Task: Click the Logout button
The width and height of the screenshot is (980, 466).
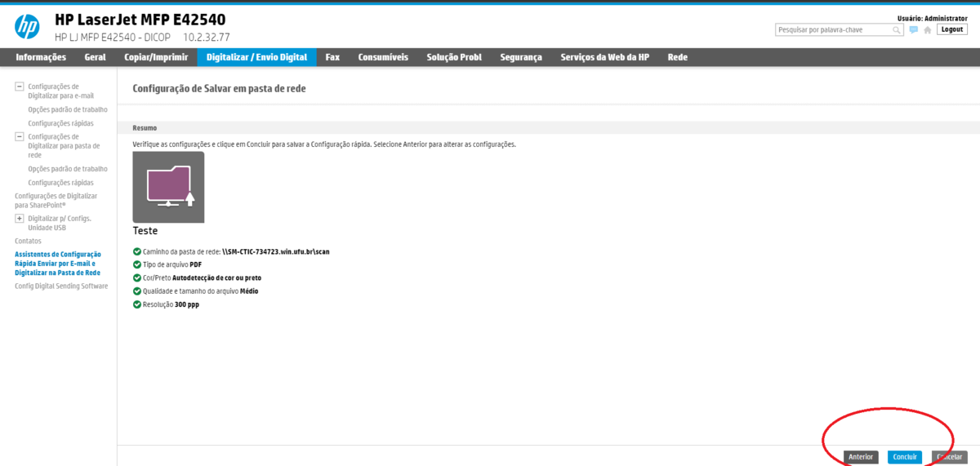Action: coord(951,29)
